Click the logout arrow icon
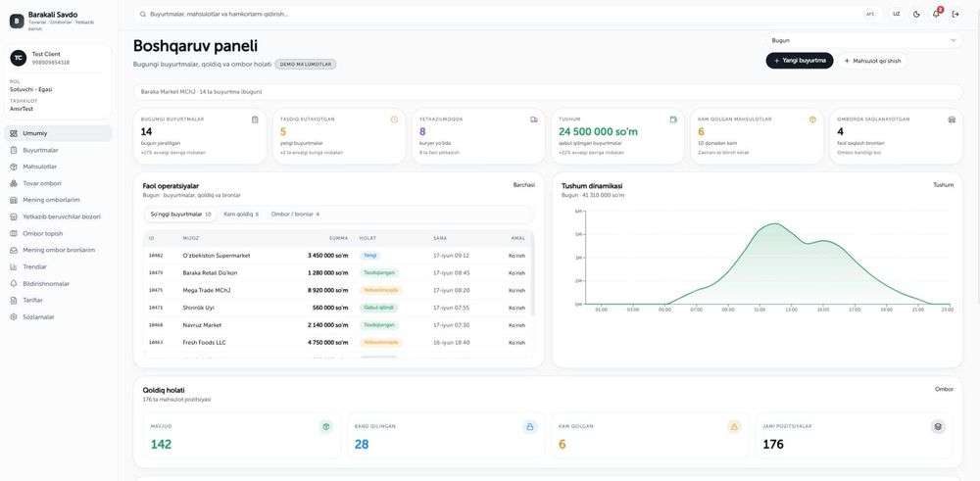 pos(955,14)
